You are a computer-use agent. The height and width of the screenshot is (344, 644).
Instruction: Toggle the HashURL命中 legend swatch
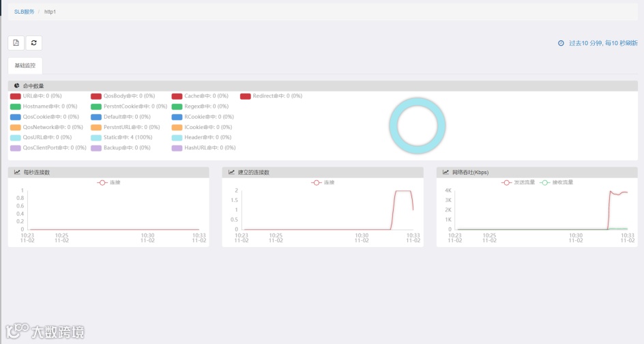point(177,148)
